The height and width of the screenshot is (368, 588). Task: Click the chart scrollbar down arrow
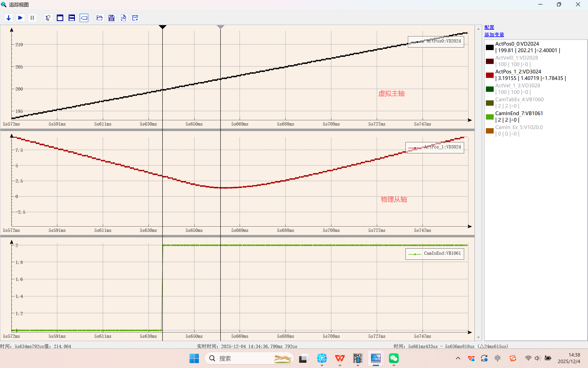[478, 337]
